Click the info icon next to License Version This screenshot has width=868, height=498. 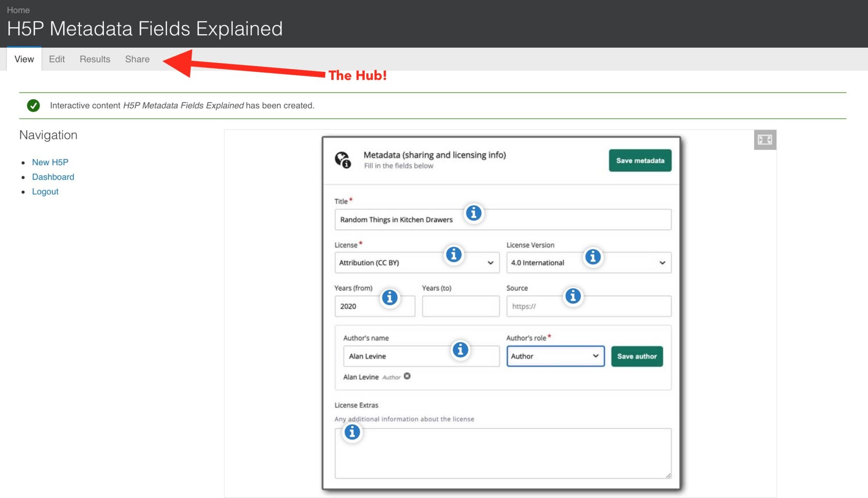[593, 258]
